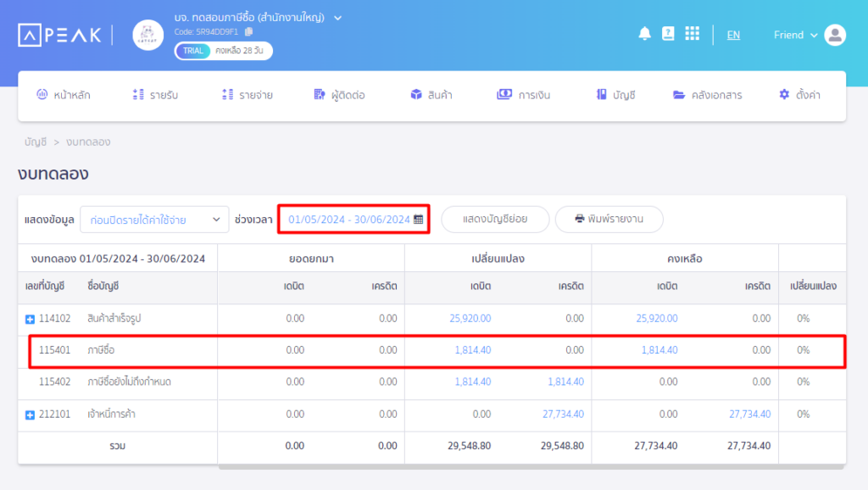Viewport: 868px width, 490px height.
Task: Expand the company name dropdown
Action: point(337,19)
